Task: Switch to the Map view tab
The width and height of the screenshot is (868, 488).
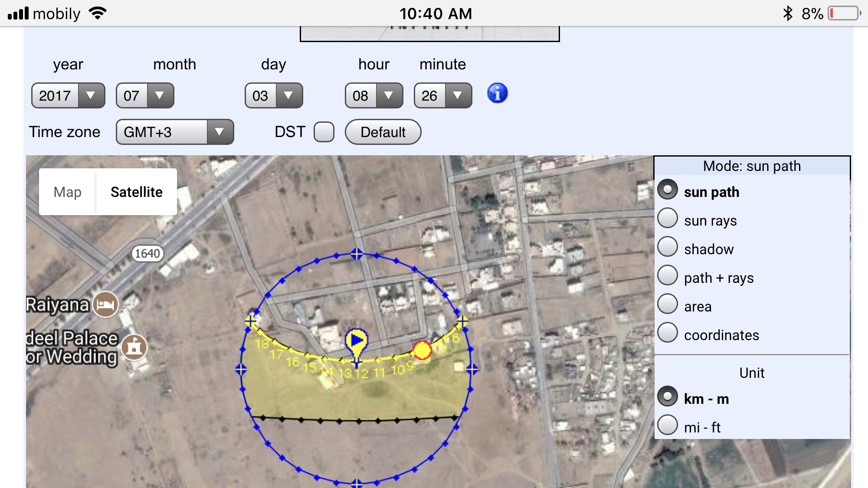Action: tap(68, 192)
